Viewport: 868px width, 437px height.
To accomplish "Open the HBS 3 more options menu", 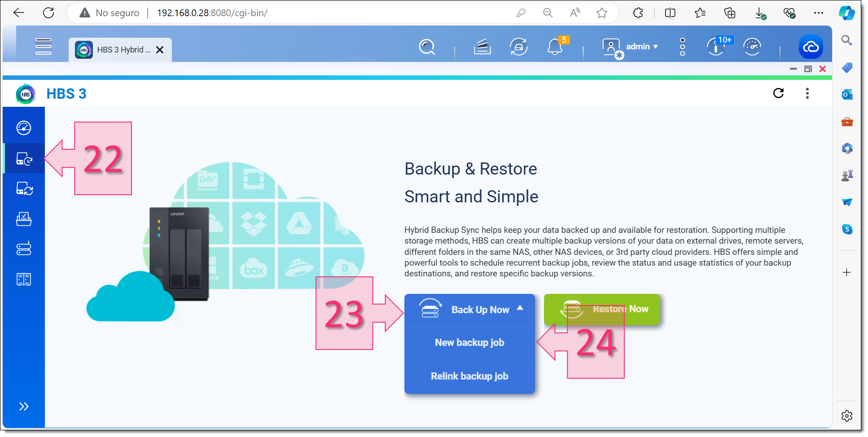I will [807, 93].
